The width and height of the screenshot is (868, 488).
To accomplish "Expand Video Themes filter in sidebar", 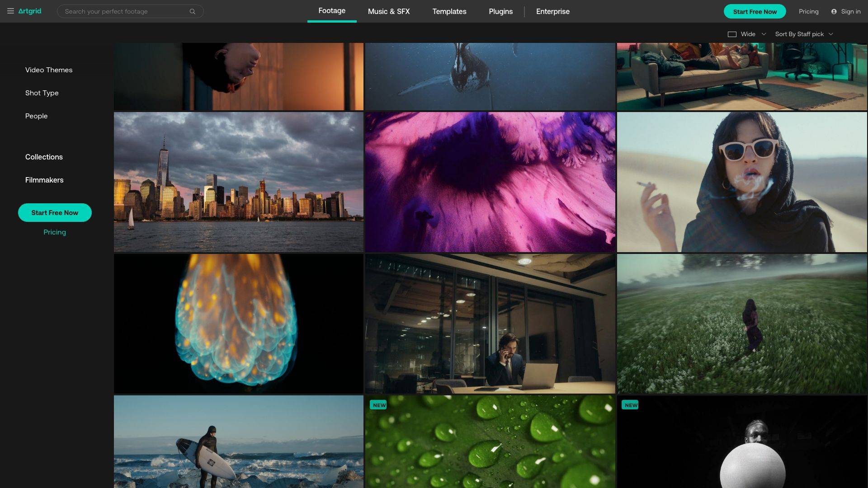I will (49, 70).
